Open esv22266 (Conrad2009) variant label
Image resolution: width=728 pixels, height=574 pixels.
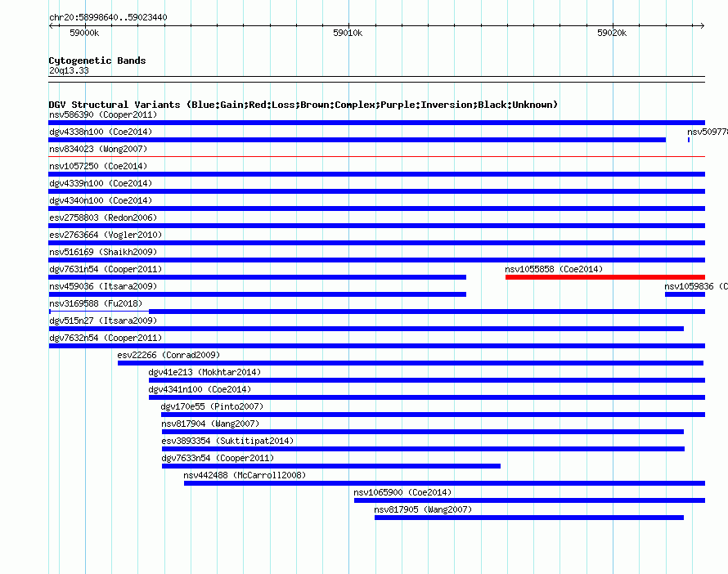tap(169, 355)
